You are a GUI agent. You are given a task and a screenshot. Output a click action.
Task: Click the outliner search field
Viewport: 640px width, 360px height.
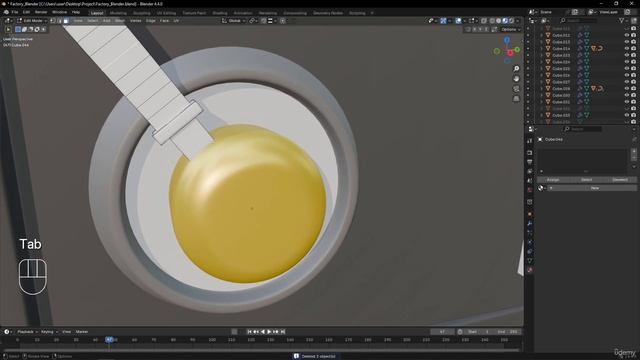[579, 20]
